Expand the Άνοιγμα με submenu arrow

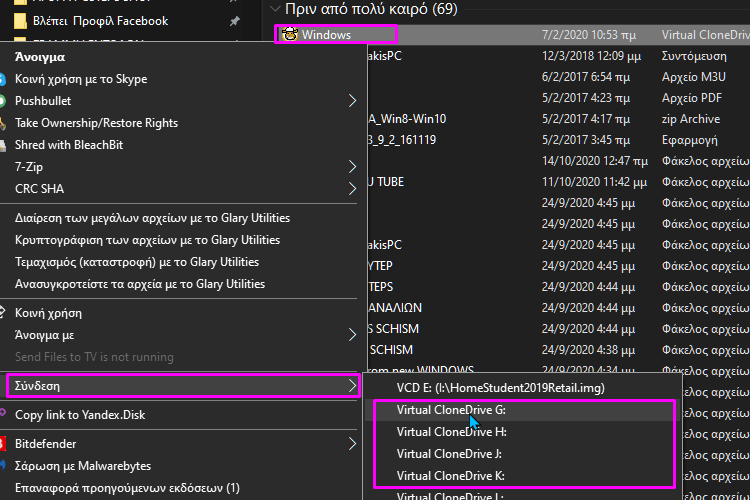click(352, 335)
